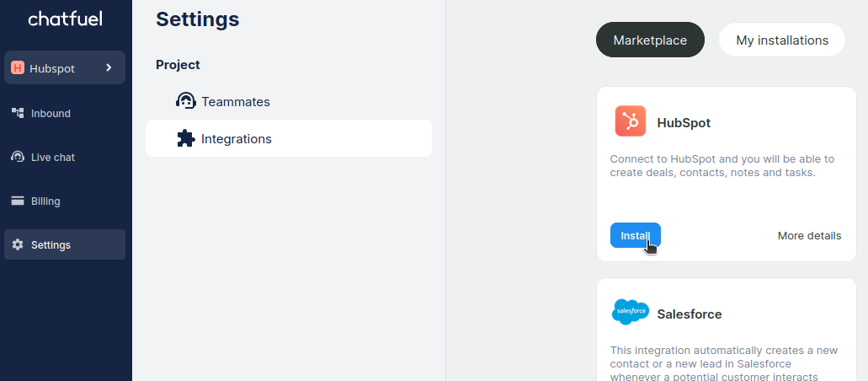This screenshot has width=868, height=381.
Task: Go to Live chat section
Action: coord(53,158)
